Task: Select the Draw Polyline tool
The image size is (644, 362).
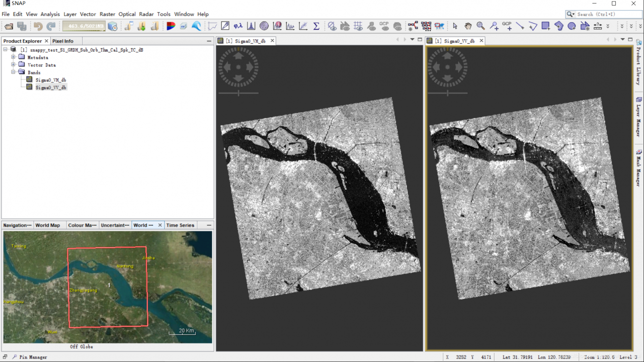Action: [533, 26]
